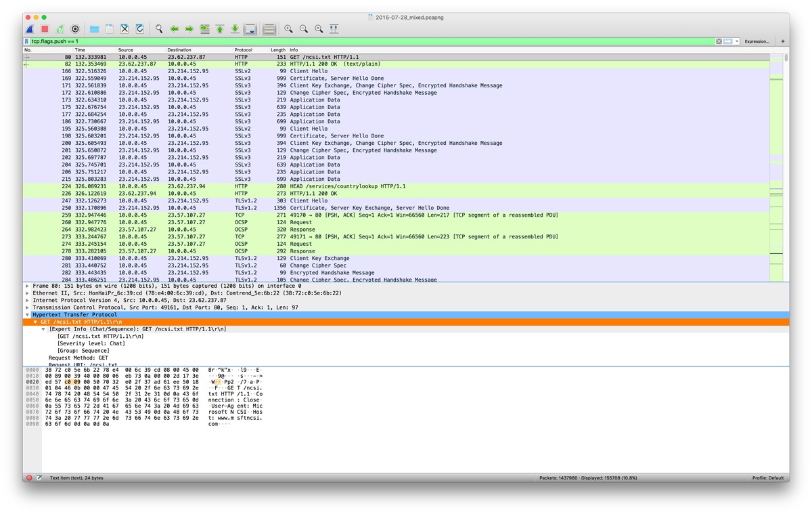
Task: Open capture options settings
Action: tap(74, 28)
